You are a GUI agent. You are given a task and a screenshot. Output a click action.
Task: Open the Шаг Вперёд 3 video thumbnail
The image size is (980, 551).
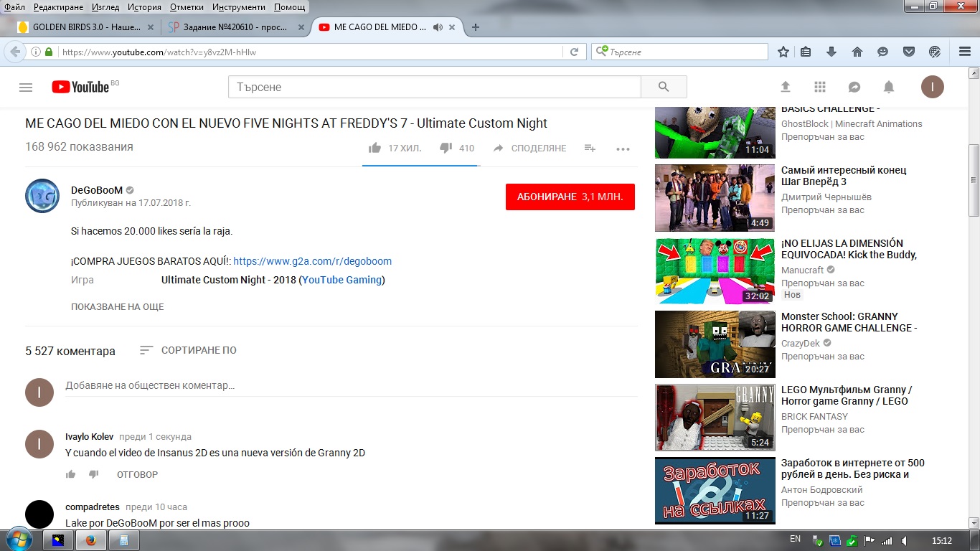coord(715,198)
